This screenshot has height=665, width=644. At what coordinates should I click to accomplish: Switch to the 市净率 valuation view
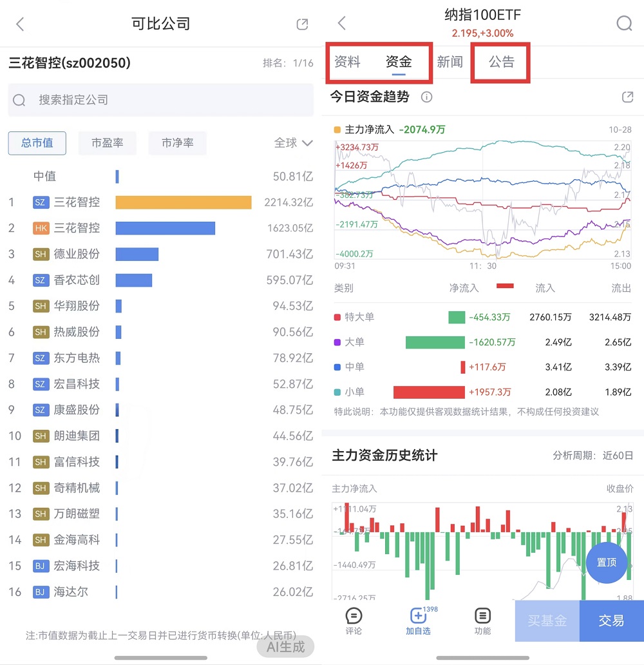pos(177,143)
